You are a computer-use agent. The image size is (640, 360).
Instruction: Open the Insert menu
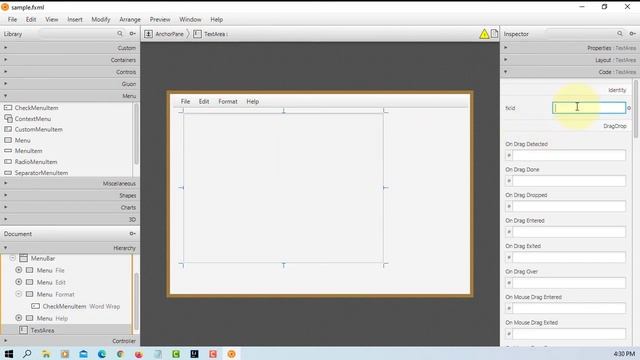(x=75, y=19)
